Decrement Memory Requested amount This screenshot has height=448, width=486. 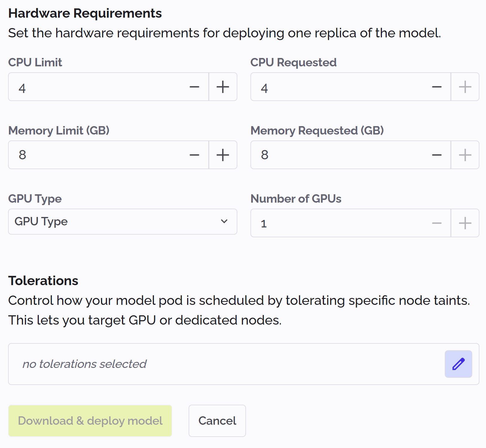[437, 155]
